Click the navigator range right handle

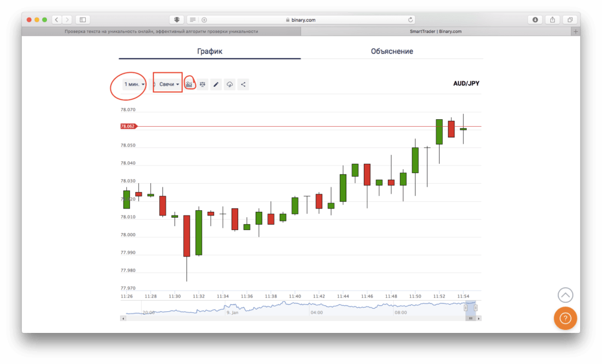click(x=476, y=308)
